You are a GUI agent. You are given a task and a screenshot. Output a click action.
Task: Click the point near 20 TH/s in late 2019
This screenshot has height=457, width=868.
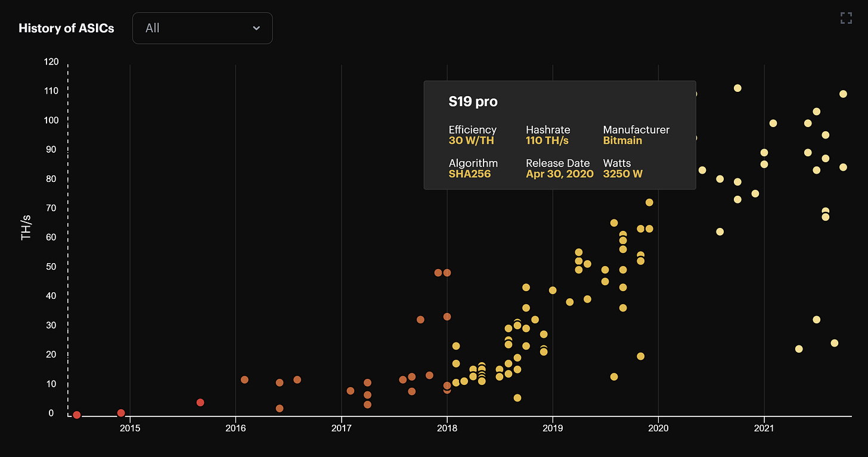pos(641,356)
